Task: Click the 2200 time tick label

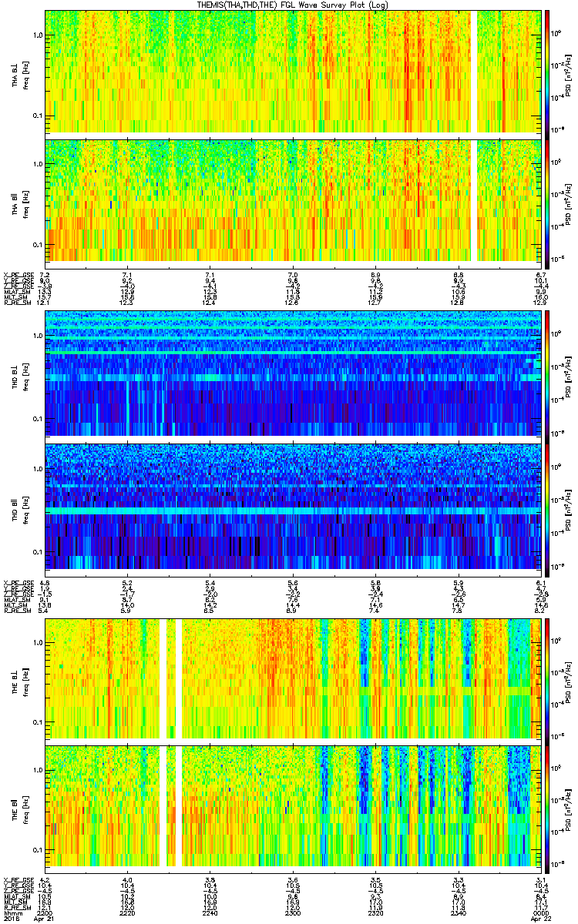Action: click(45, 912)
